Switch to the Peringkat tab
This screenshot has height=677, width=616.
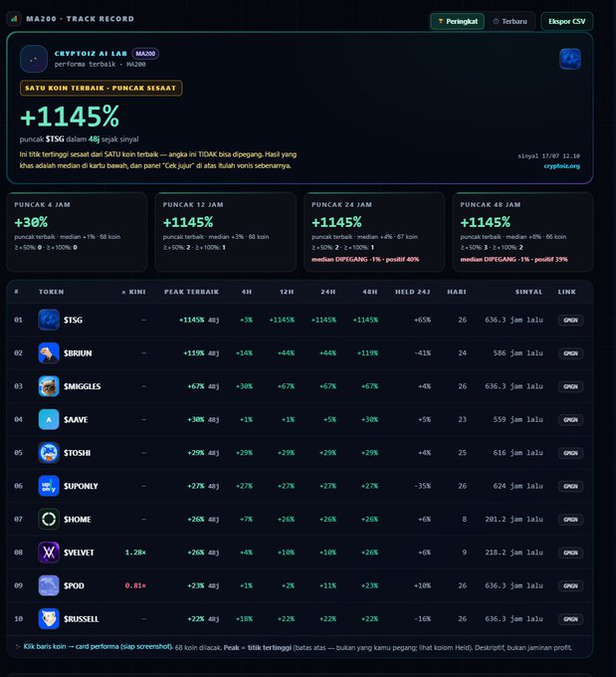(458, 21)
